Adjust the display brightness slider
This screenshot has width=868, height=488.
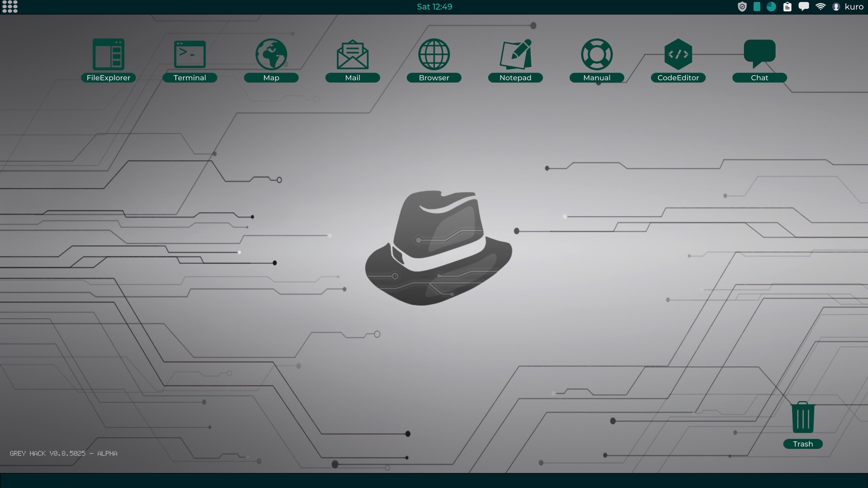(758, 7)
